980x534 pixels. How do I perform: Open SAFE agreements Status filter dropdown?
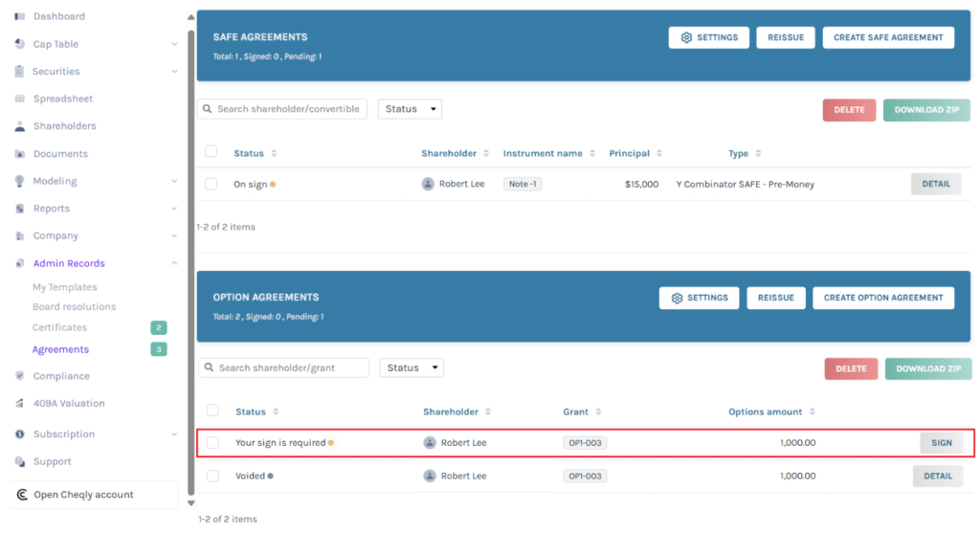coord(410,109)
